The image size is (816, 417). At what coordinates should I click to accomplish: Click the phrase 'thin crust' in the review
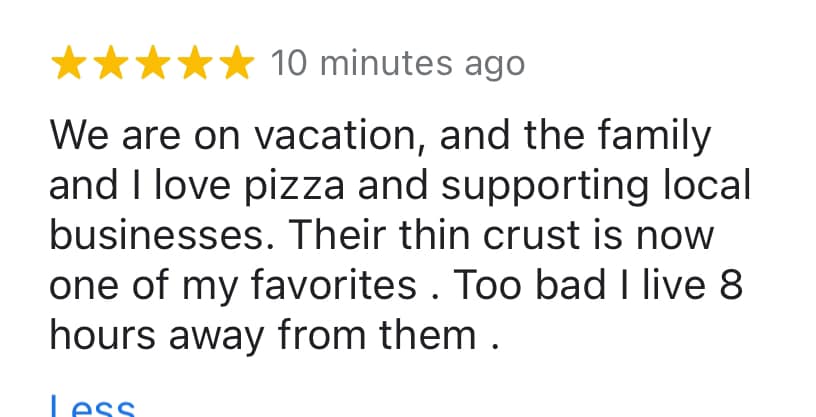[x=489, y=235]
